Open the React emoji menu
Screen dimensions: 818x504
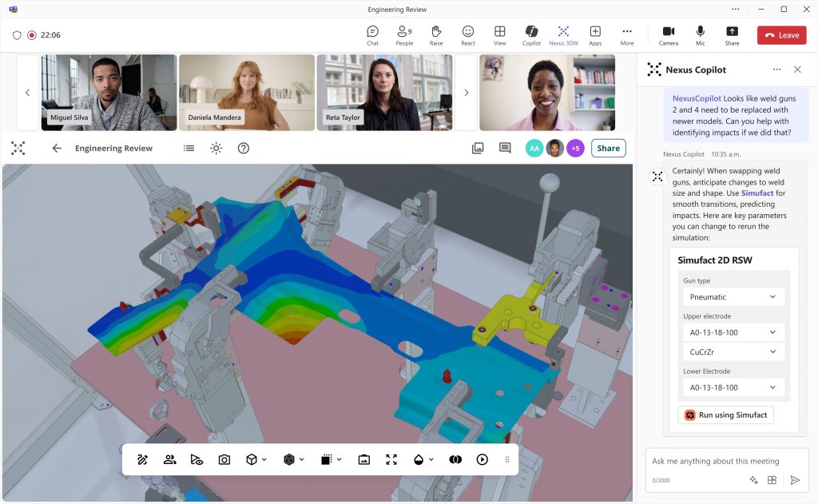(x=468, y=34)
